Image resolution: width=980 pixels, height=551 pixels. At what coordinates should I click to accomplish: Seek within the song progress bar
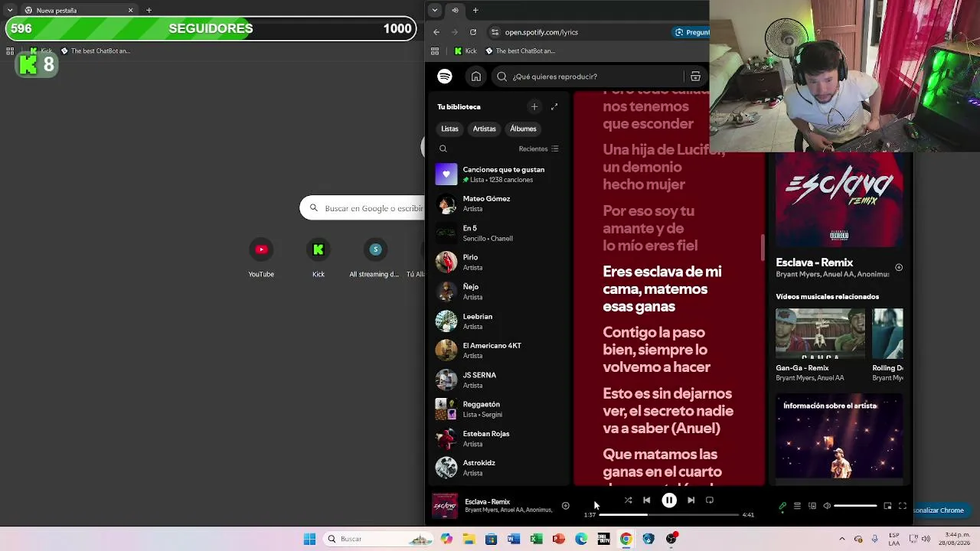668,515
